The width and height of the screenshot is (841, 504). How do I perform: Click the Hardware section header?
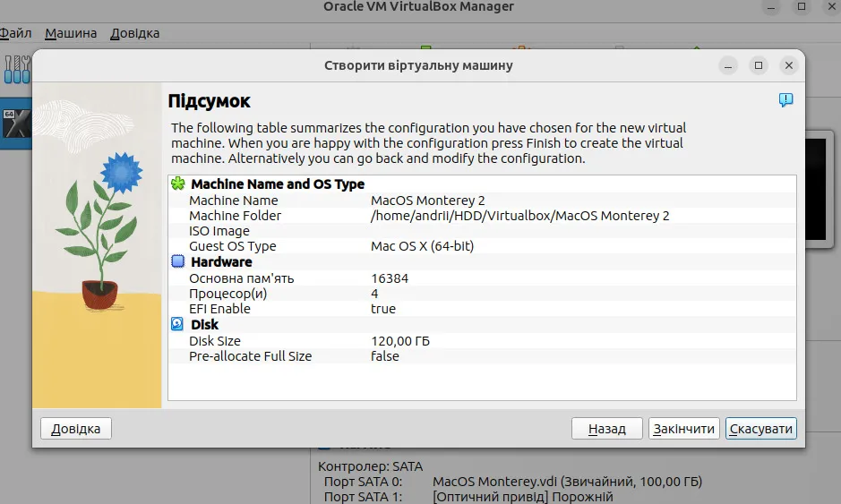pos(221,261)
